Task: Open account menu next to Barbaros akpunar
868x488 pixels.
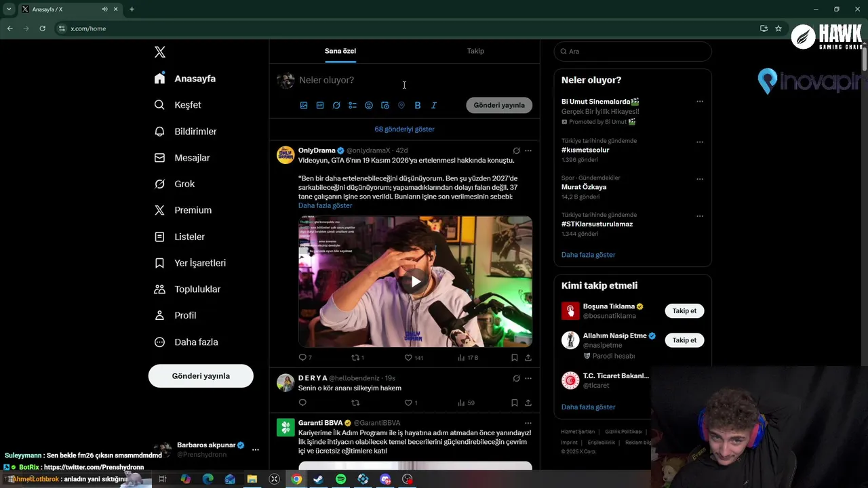Action: click(256, 449)
